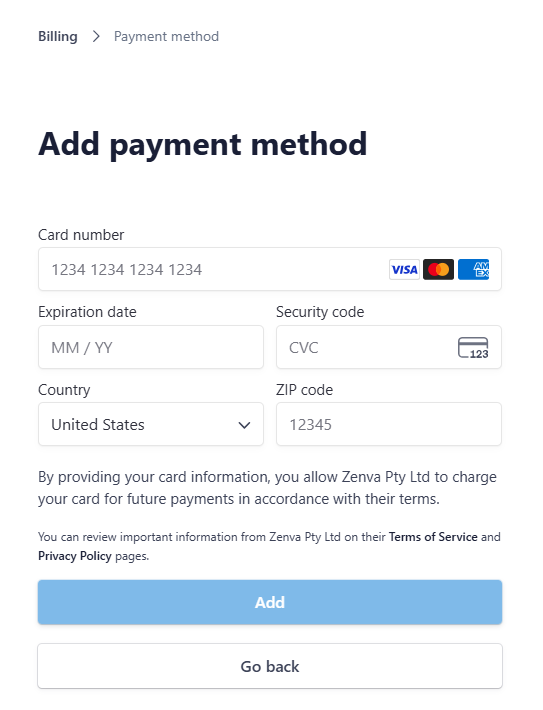Click the breadcrumb chevron separator icon
Image resolution: width=543 pixels, height=710 pixels.
pos(96,36)
